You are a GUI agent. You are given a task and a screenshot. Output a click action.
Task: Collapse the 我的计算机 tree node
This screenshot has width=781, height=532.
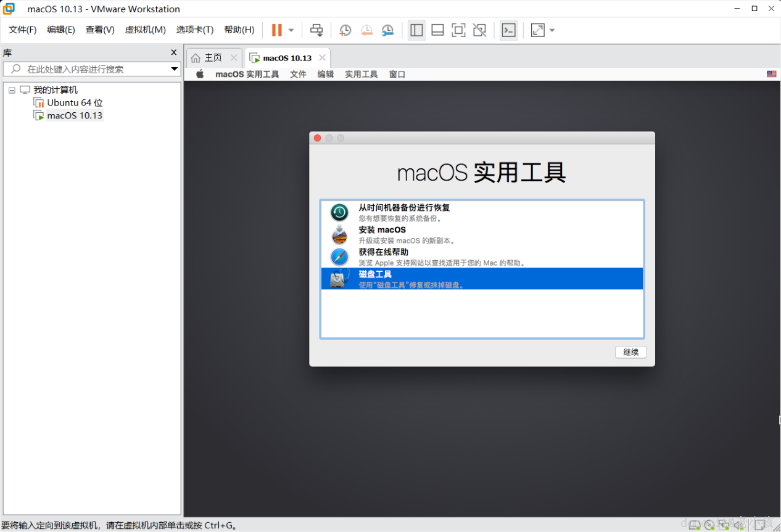coord(12,90)
